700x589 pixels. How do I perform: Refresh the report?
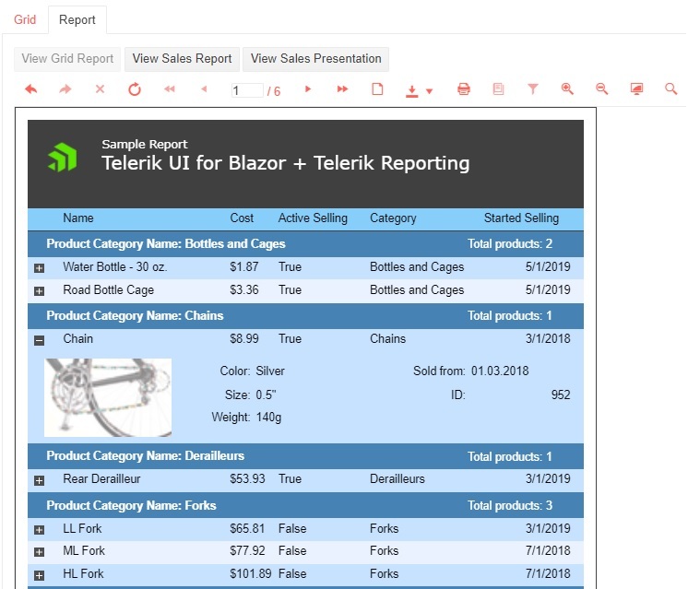pyautogui.click(x=135, y=89)
